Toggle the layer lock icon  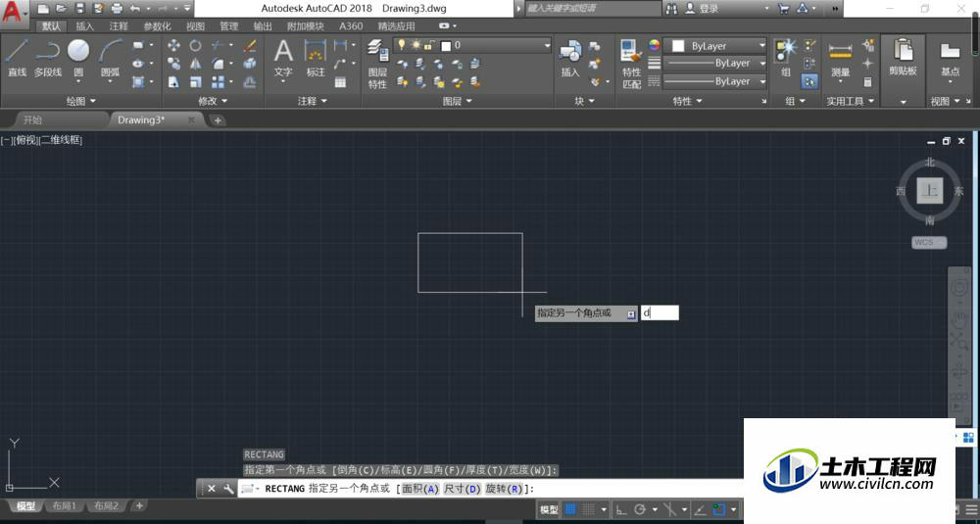429,45
